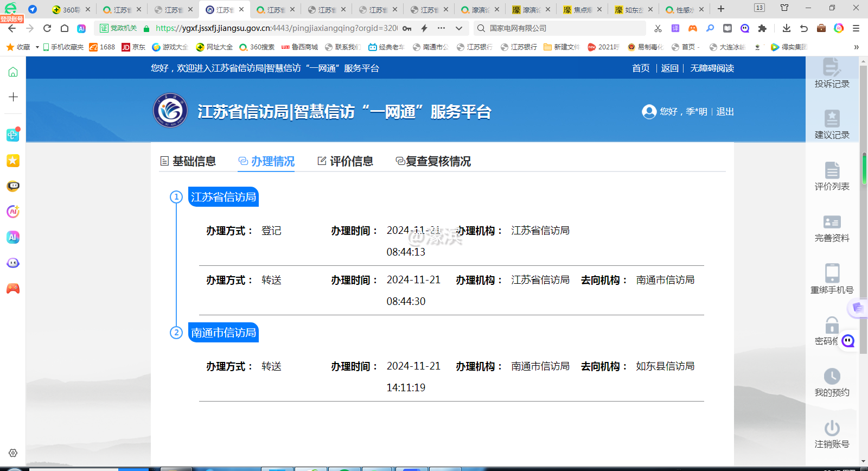Open the browser hamburger menu
This screenshot has height=471, width=868.
[x=856, y=28]
